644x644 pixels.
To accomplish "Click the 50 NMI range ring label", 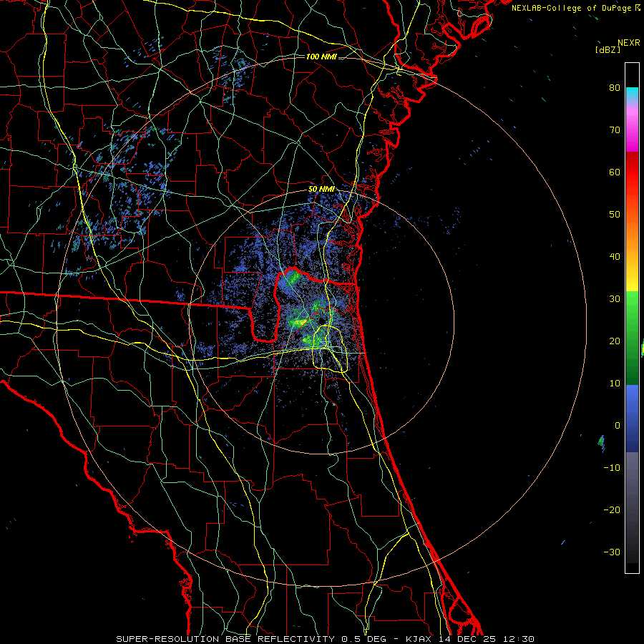I will tap(321, 190).
